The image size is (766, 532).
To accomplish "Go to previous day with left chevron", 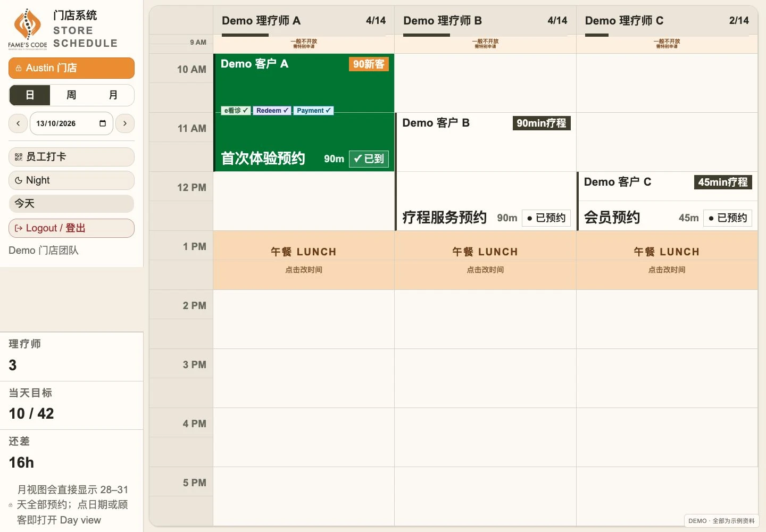I will (x=18, y=123).
